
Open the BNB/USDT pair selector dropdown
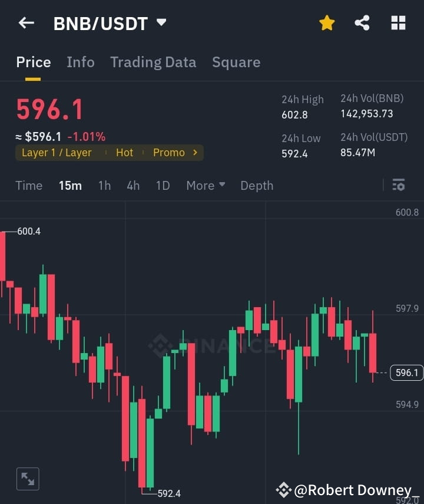tap(161, 22)
